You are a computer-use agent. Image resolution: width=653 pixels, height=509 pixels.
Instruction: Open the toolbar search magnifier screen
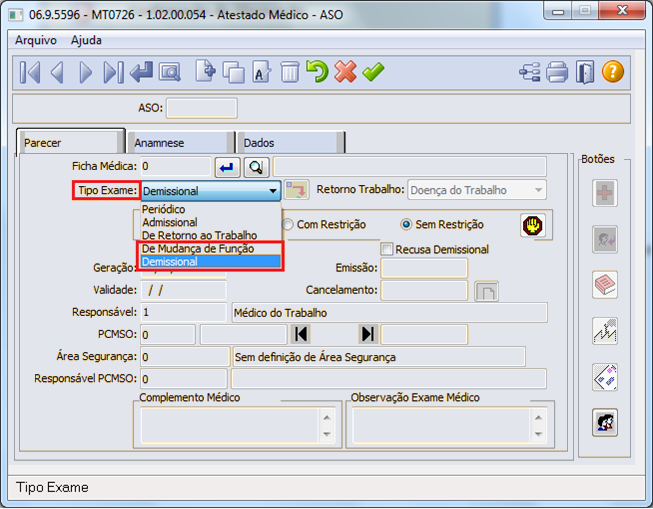[x=169, y=72]
